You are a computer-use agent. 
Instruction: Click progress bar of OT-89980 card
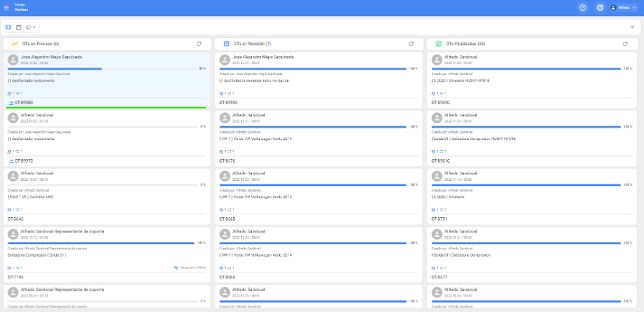click(55, 69)
